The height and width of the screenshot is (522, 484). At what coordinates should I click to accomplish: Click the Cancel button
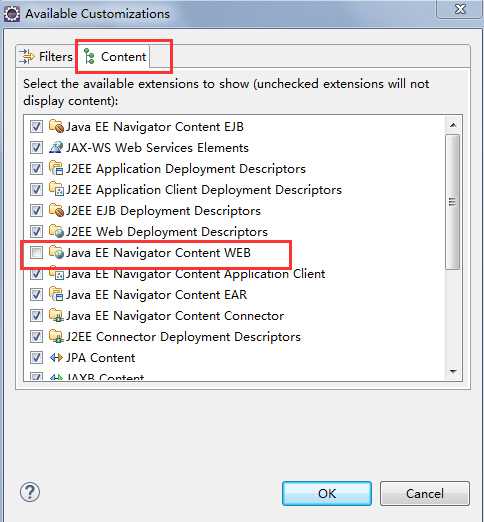pyautogui.click(x=425, y=493)
